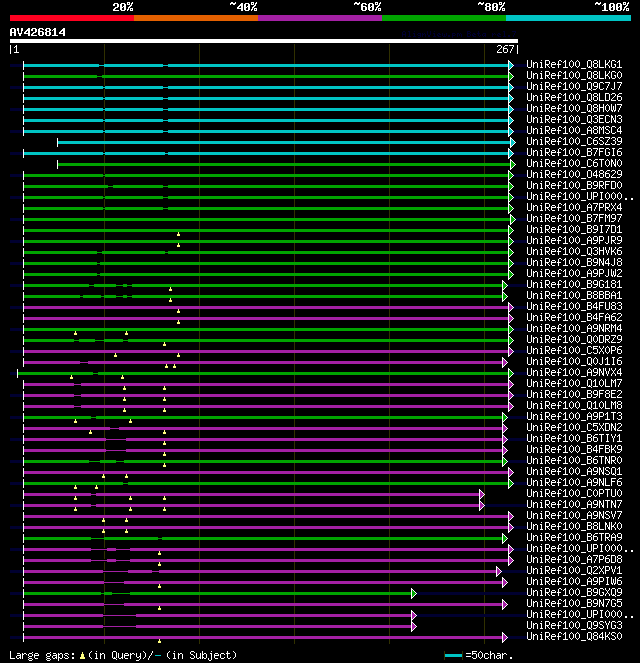The width and height of the screenshot is (640, 663).
Task: Click the yellow gap marker under Q84KS0 bar
Action: pos(159,641)
